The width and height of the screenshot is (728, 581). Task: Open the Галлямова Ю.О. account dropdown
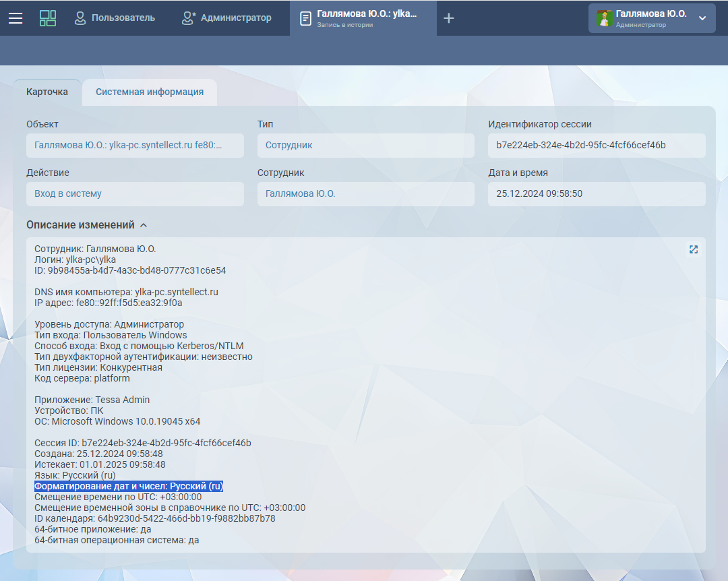(x=702, y=18)
